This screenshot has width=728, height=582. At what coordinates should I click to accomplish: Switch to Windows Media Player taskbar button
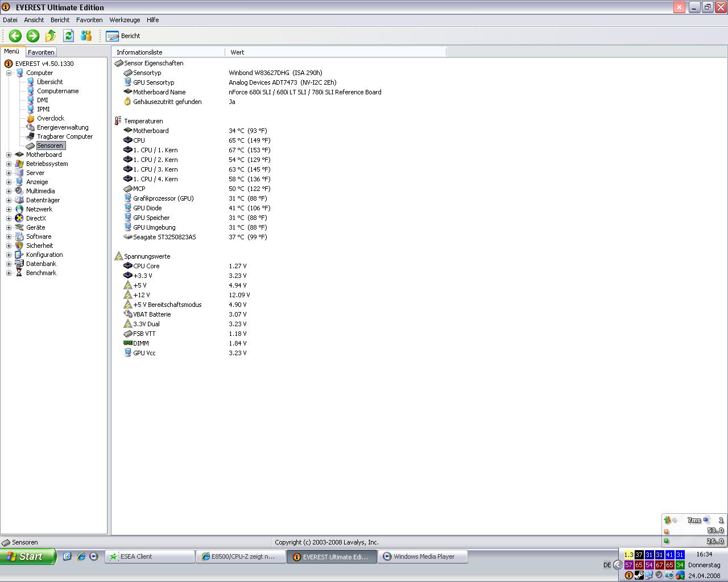click(423, 556)
